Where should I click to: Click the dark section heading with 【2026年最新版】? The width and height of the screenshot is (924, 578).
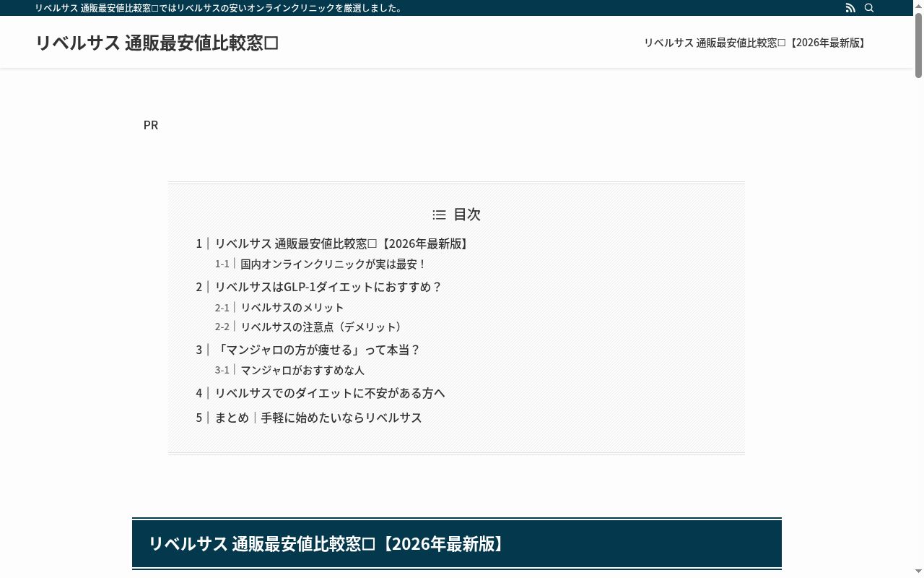(457, 543)
